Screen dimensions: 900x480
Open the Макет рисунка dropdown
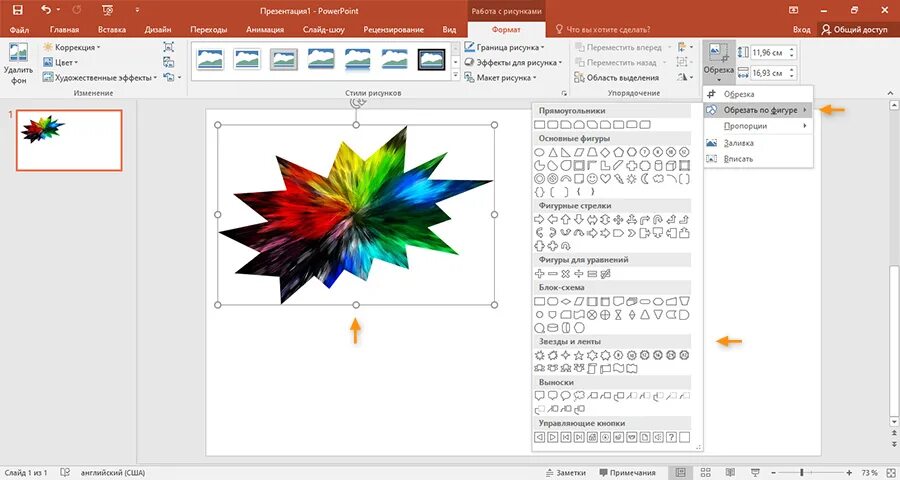(500, 77)
